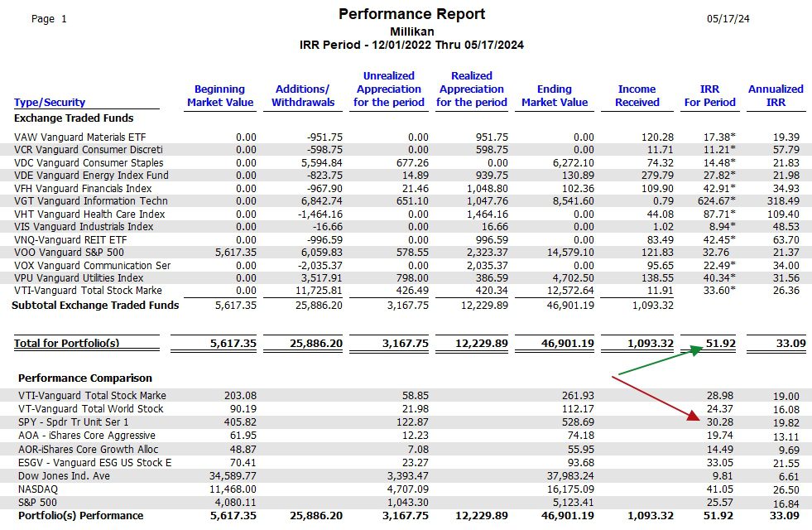
Task: Select the VNQ-Vanguard REIT ETF row
Action: pyautogui.click(x=406, y=239)
